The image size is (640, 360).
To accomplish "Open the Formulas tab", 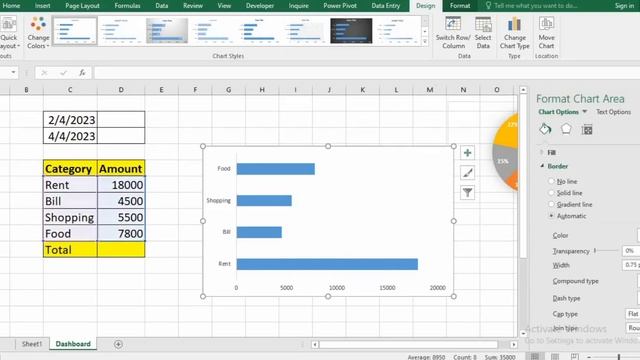I will tap(127, 6).
